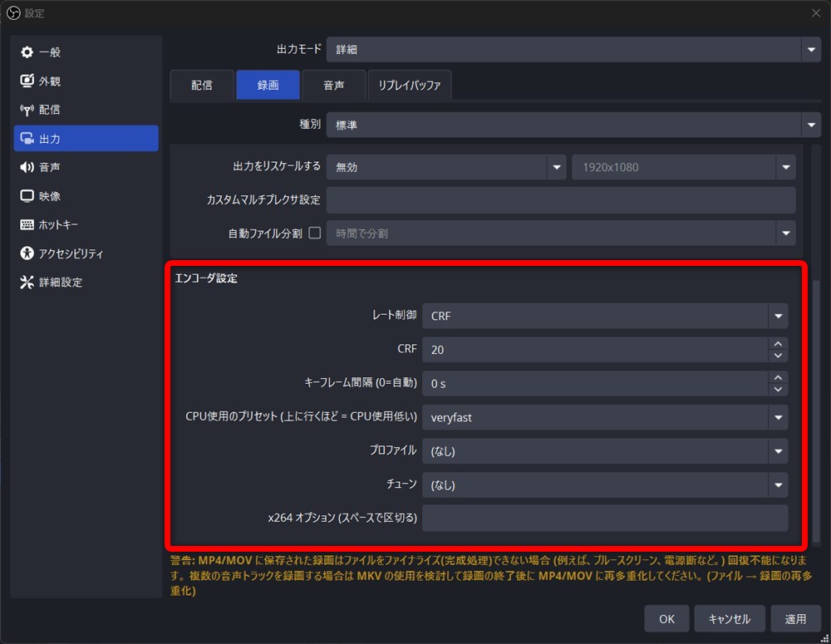Open 一般 settings page
831x644 pixels.
coord(86,52)
